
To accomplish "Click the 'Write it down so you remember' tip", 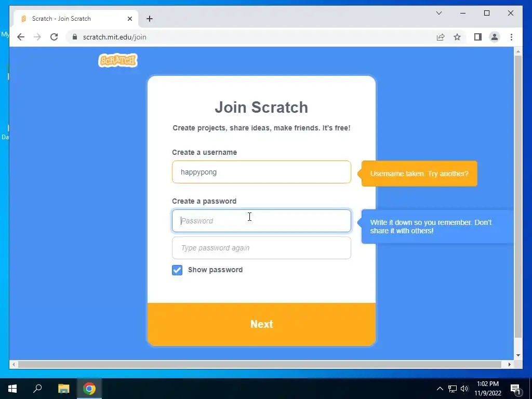I will [x=437, y=227].
